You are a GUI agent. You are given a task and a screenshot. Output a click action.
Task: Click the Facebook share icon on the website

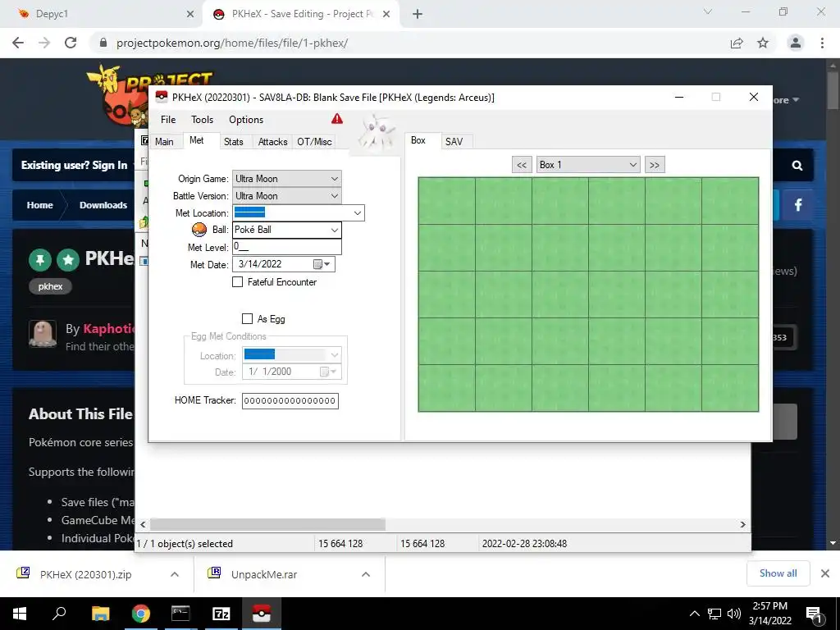point(797,204)
